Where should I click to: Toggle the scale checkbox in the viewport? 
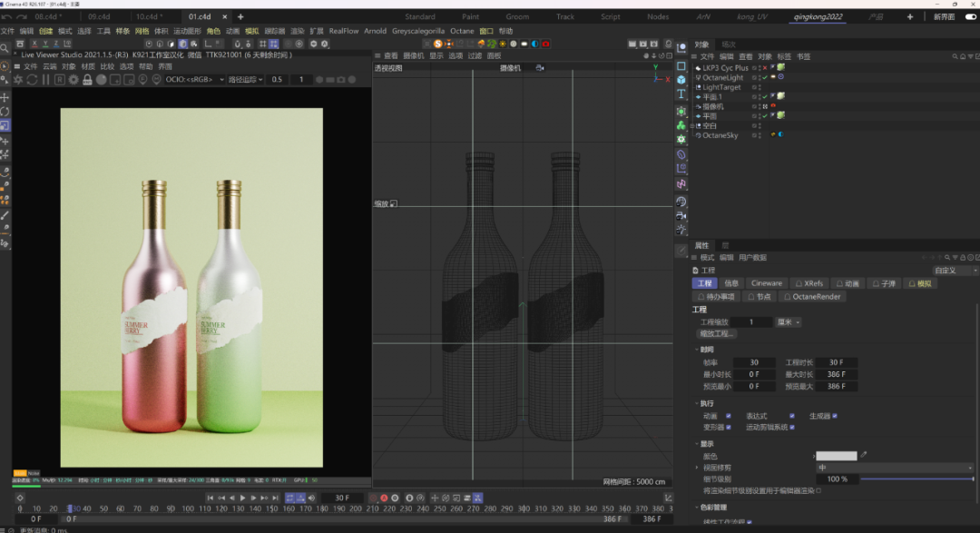click(394, 204)
